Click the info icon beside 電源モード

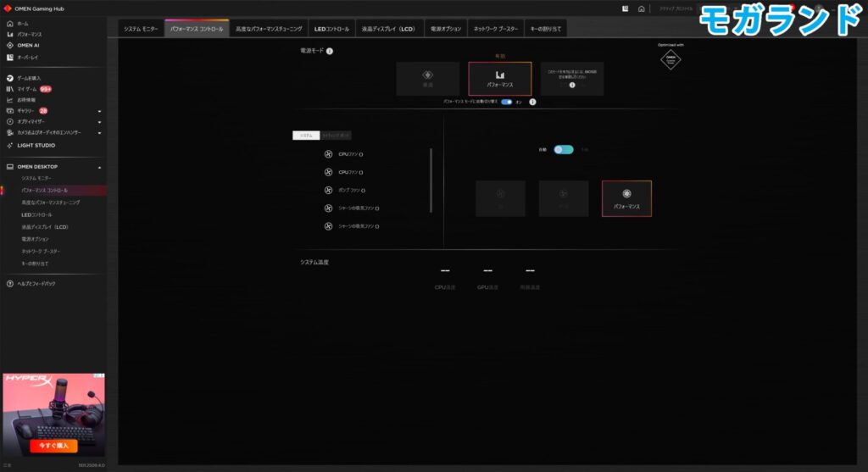click(330, 51)
